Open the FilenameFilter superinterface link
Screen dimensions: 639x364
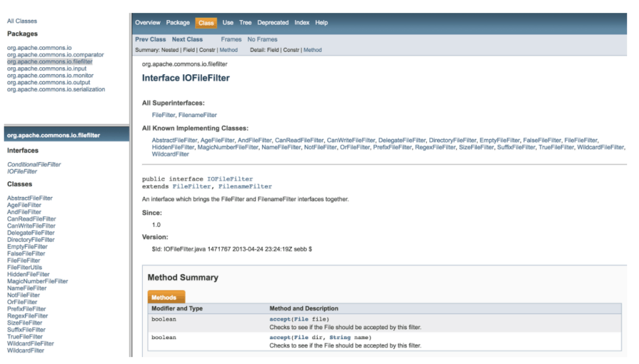(x=198, y=115)
